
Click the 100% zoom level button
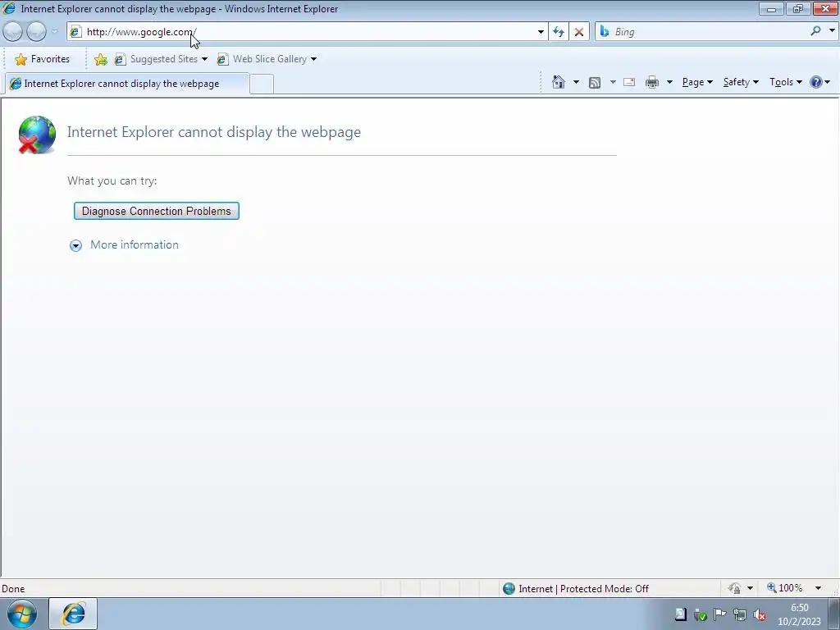(x=785, y=588)
